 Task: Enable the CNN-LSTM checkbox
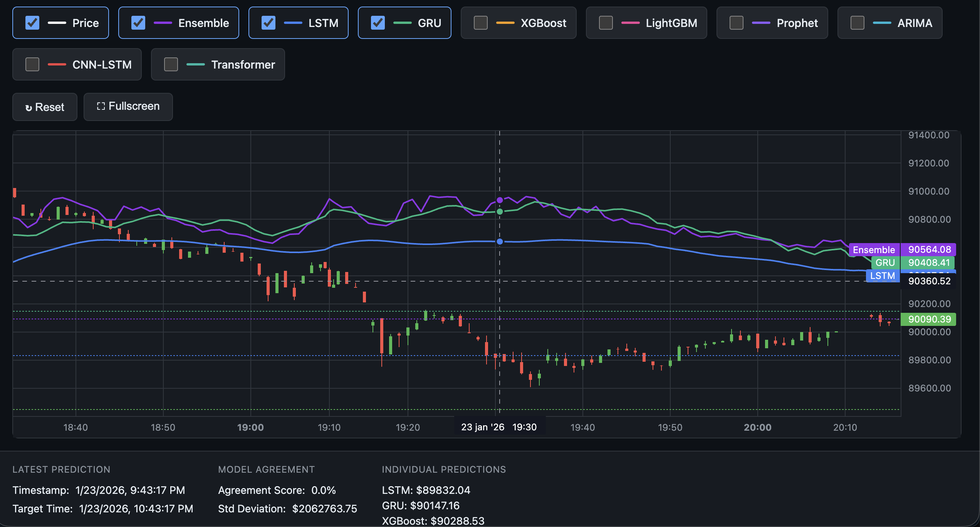(x=32, y=64)
